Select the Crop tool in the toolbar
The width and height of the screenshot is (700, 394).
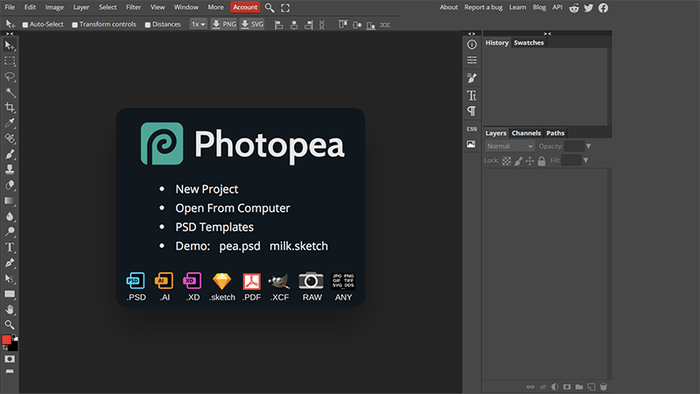10,107
